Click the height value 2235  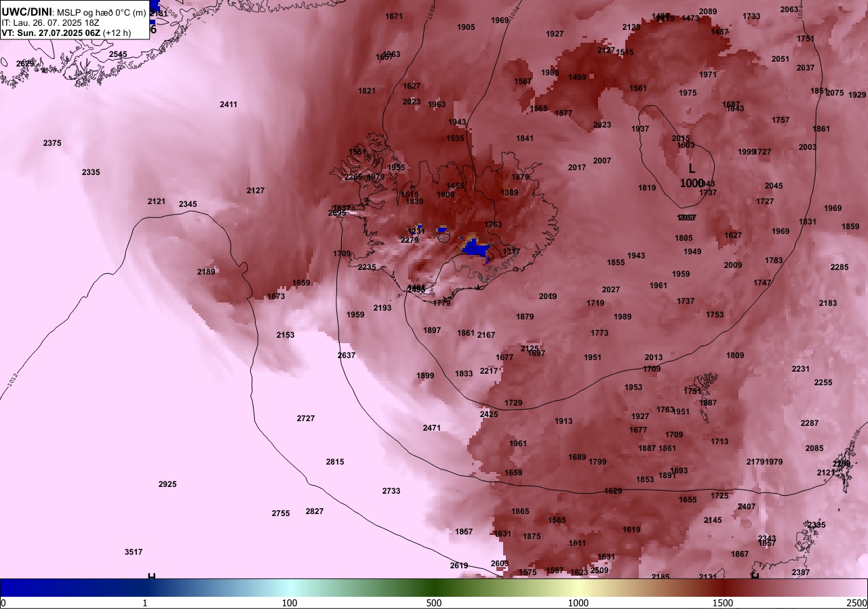coord(367,267)
